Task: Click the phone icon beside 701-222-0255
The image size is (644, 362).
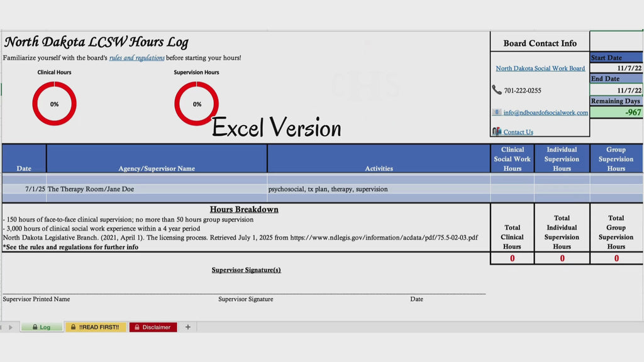Action: click(x=497, y=90)
